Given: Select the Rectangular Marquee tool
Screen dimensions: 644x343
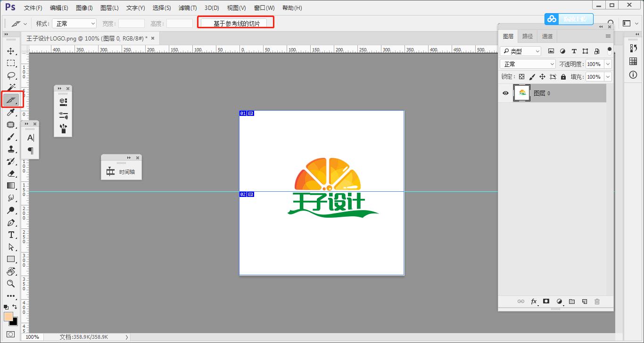Looking at the screenshot, I should 11,63.
